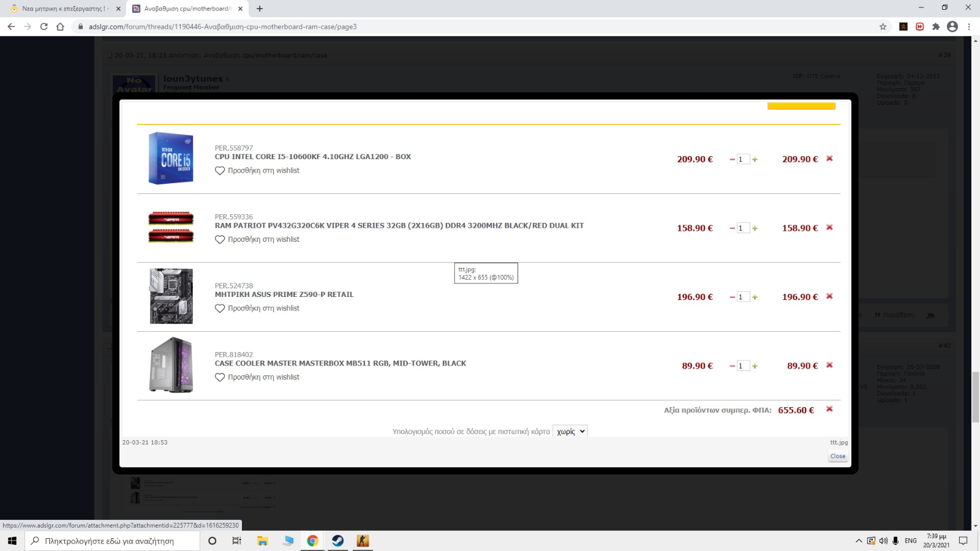Click the plus sign in the ASUS Prime motherboard row
Screen dimensions: 980x551
pyautogui.click(x=755, y=297)
